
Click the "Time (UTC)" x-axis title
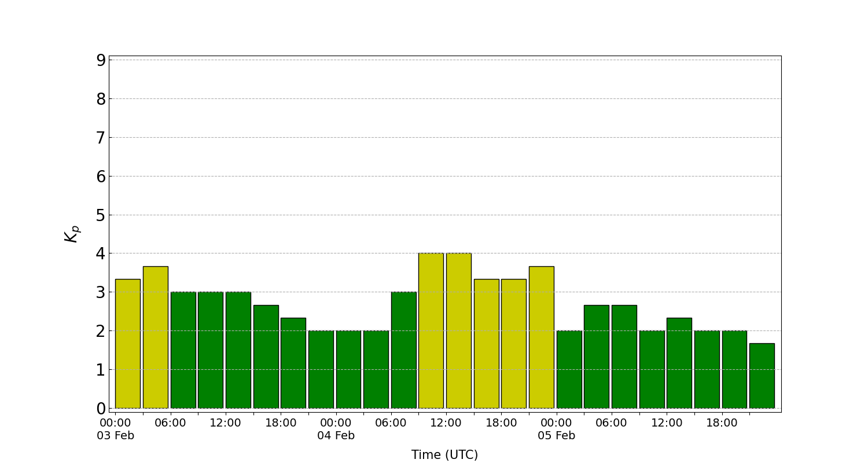click(444, 455)
